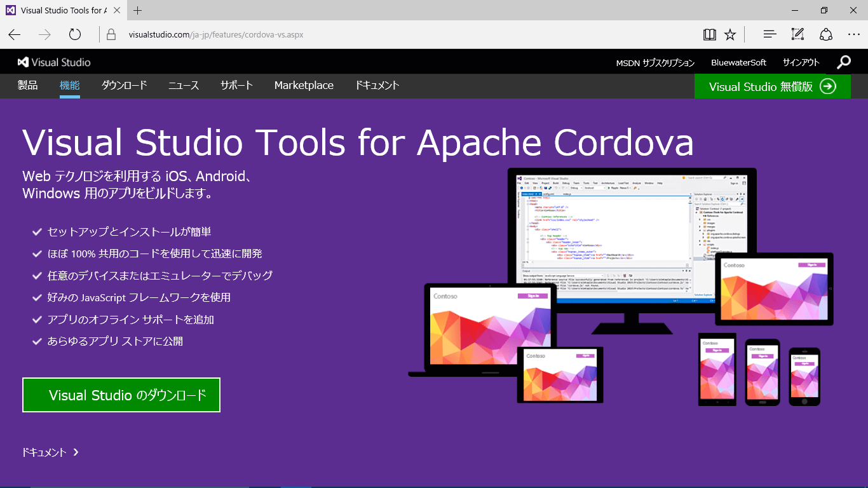868x488 pixels.
Task: Add page to favorites star icon
Action: click(730, 34)
